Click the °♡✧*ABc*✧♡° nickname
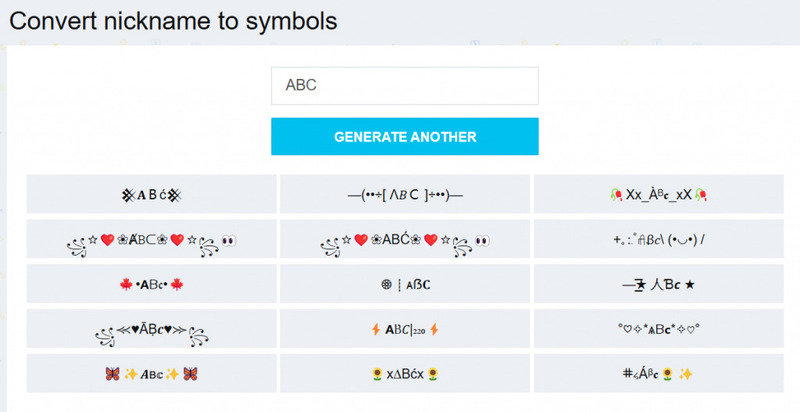The height and width of the screenshot is (412, 800). click(659, 329)
